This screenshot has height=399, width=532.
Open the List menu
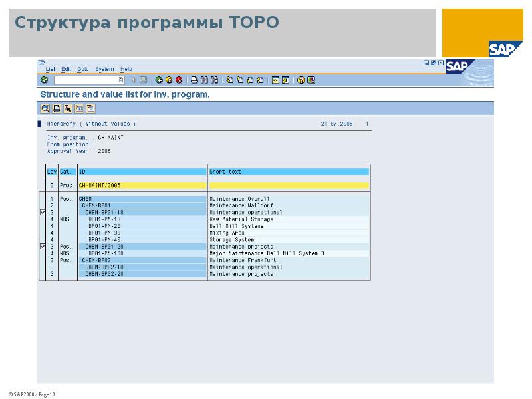point(51,69)
